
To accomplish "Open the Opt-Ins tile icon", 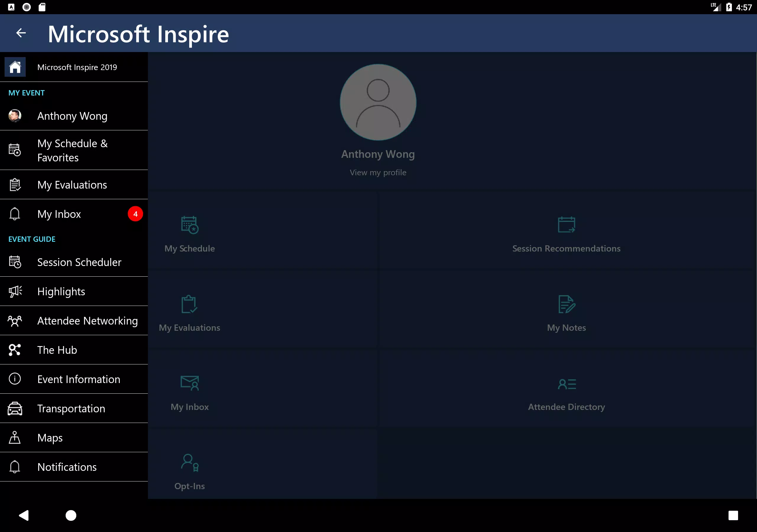I will click(x=190, y=463).
